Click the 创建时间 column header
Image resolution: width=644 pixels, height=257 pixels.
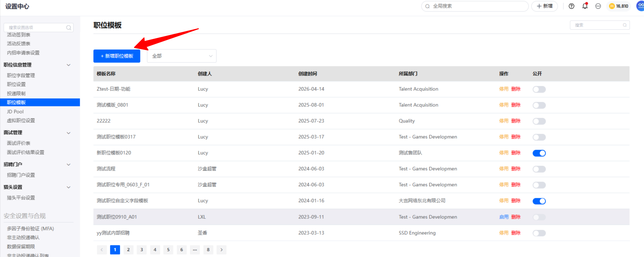[x=308, y=74]
